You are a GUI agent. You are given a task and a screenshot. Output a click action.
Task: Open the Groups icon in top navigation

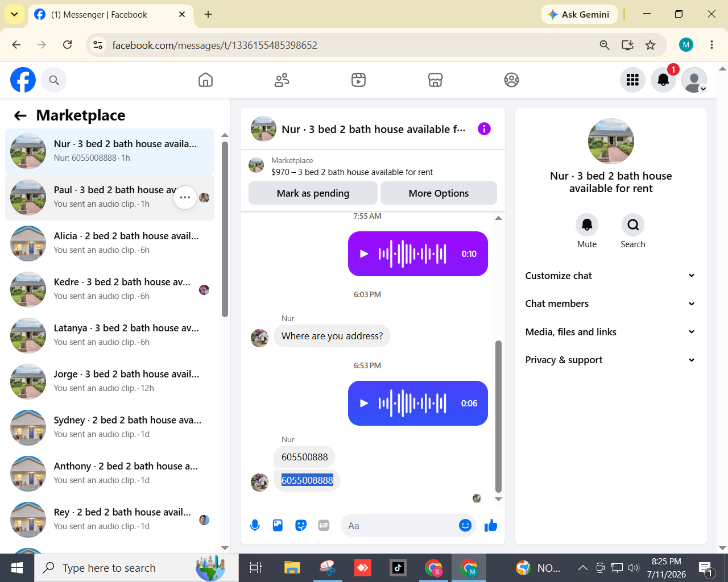511,80
